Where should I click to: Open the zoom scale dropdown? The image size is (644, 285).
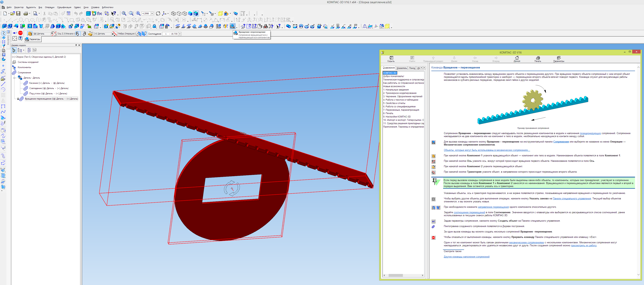(x=152, y=13)
